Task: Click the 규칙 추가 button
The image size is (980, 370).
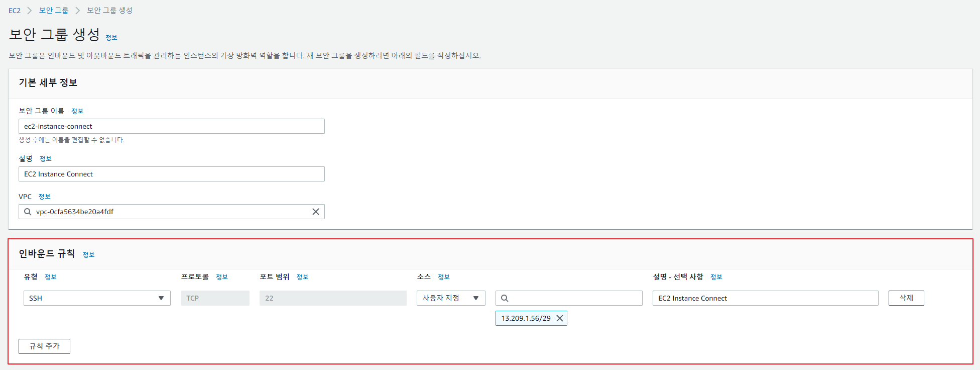Action: [x=44, y=346]
